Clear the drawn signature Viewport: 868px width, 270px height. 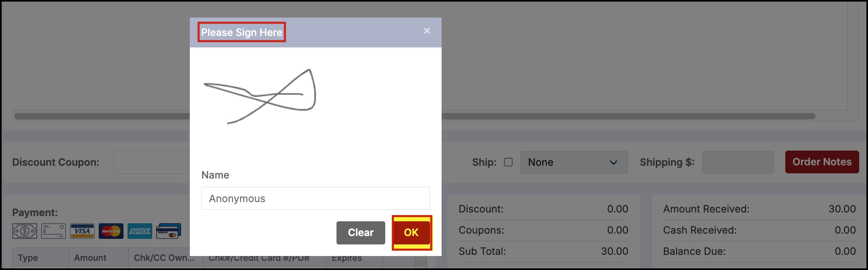360,232
